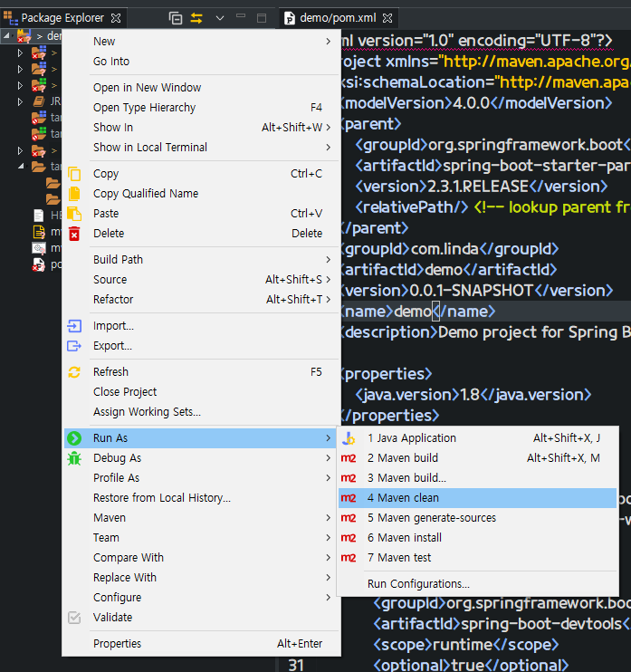Click the com.linda groupId text in editor
The height and width of the screenshot is (672, 631).
coord(444,249)
